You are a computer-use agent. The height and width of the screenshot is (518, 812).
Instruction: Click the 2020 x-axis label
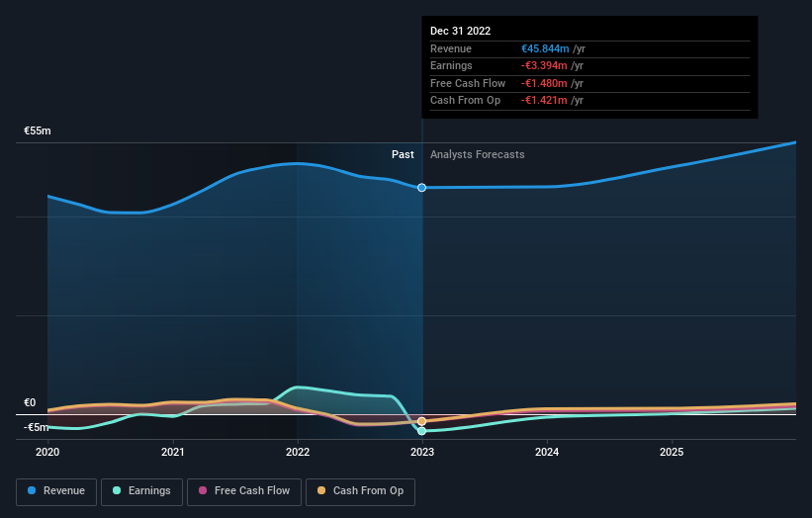coord(47,452)
